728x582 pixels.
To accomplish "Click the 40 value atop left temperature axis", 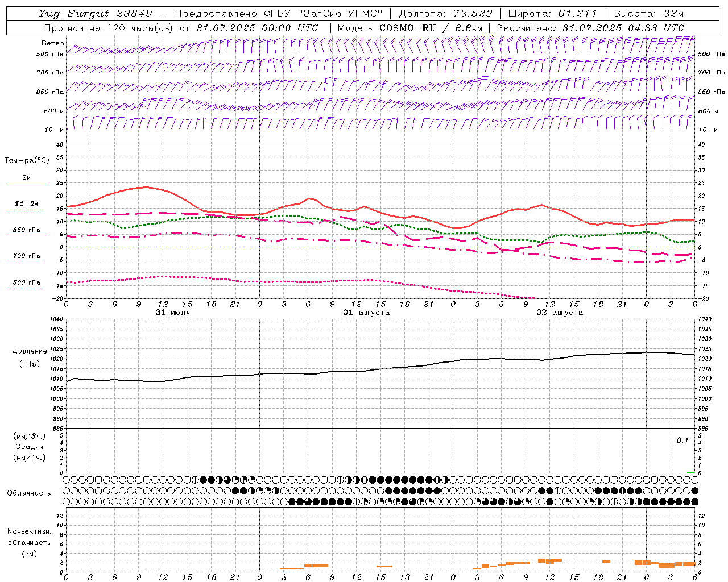I will pos(59,144).
